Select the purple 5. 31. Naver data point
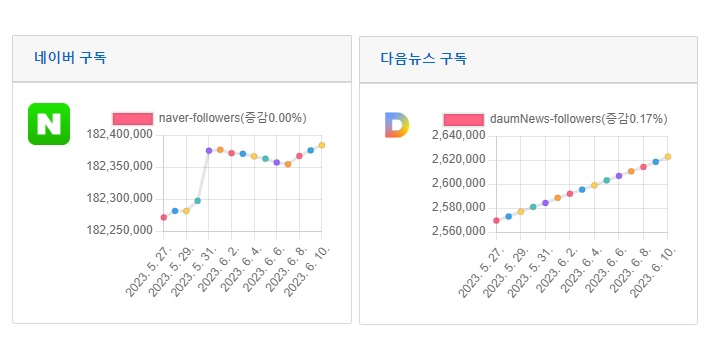The height and width of the screenshot is (360, 709). [x=209, y=151]
